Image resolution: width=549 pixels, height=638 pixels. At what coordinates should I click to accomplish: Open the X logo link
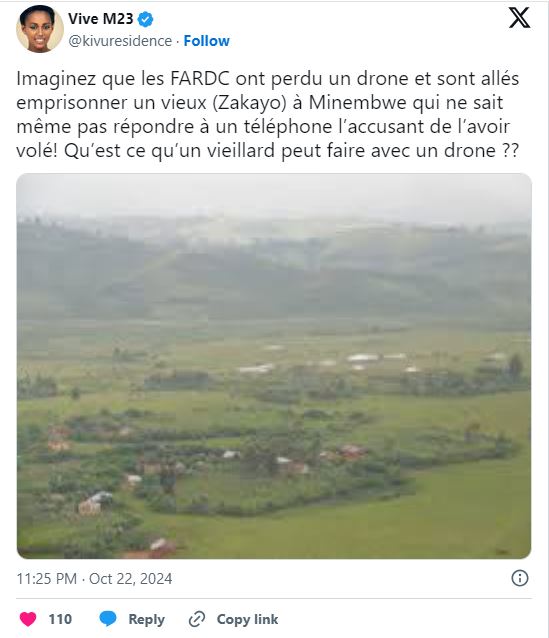coord(519,18)
